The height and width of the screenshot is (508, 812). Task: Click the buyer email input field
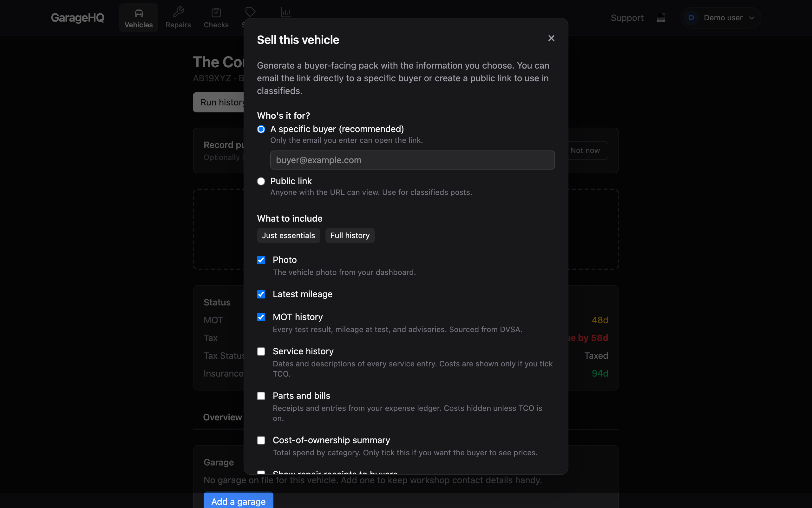pos(412,160)
